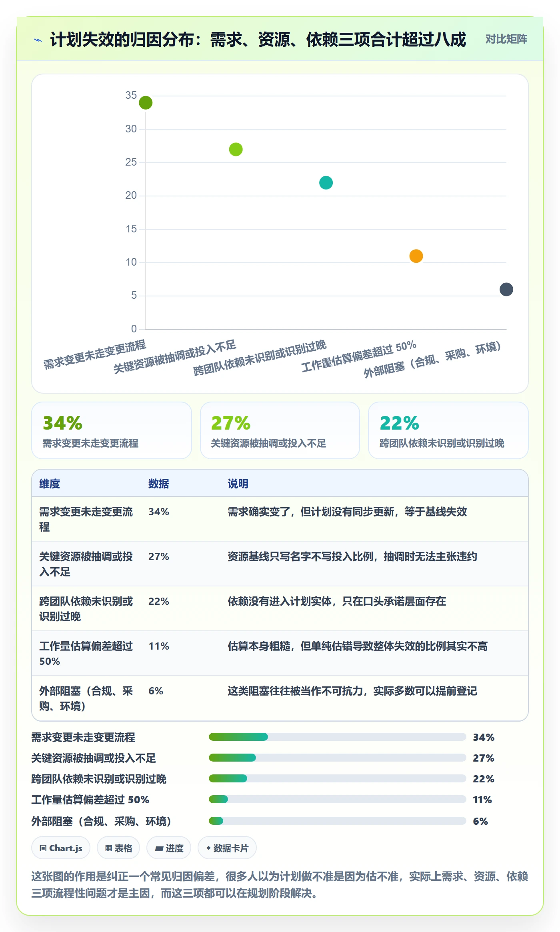Click the orange data point at 11
The width and height of the screenshot is (560, 932).
pos(416,256)
